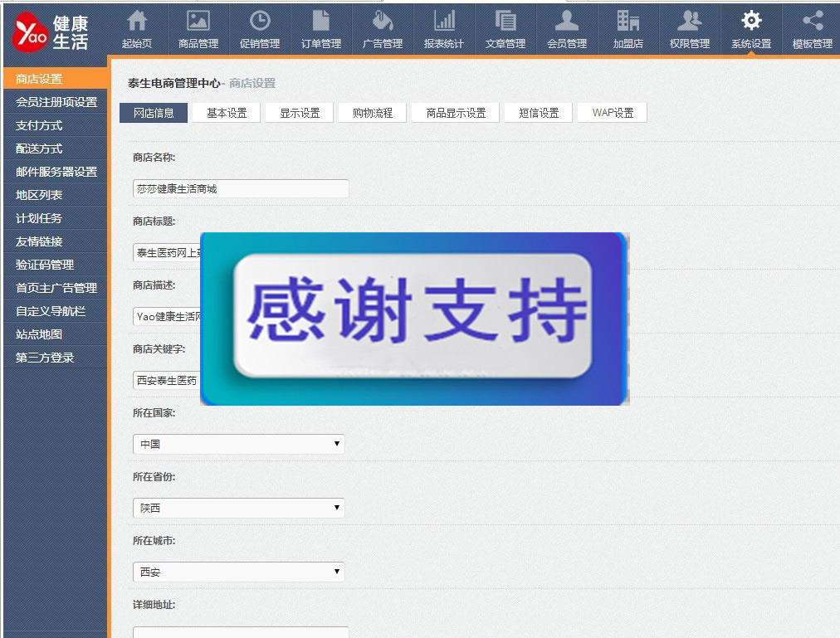Expand the 所在城市 dropdown
840x638 pixels.
[x=238, y=572]
